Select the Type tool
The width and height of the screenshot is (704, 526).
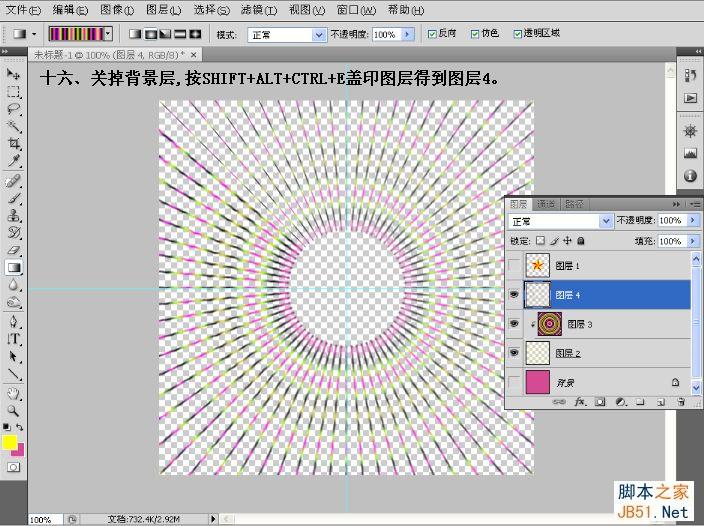(x=13, y=339)
